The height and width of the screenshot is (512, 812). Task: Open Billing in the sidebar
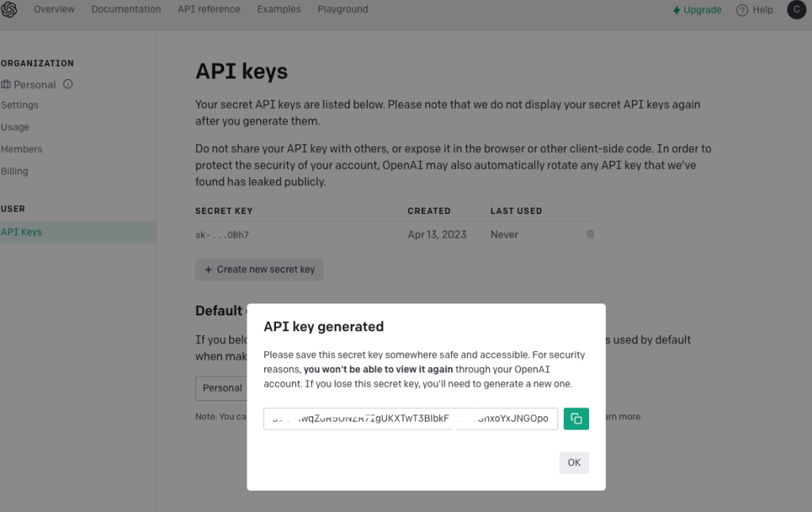tap(14, 171)
